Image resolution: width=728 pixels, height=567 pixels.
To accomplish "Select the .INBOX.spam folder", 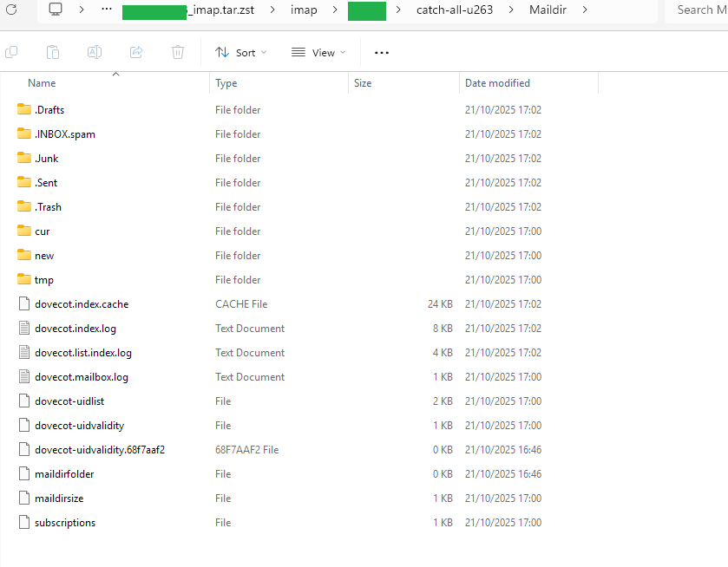I will pos(65,134).
